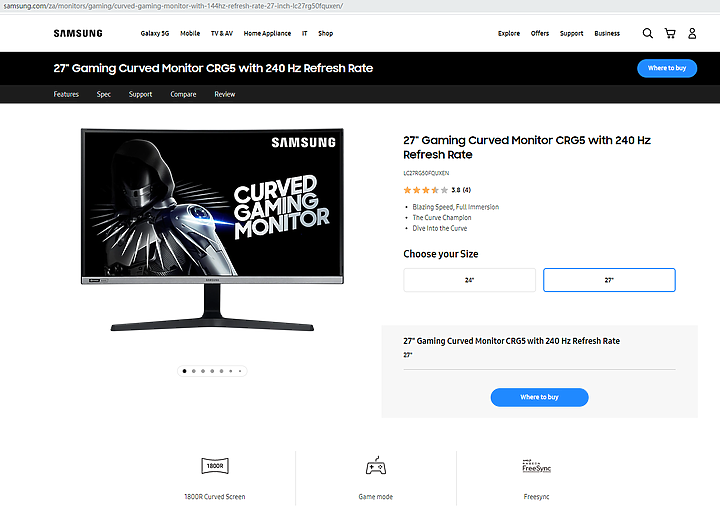The image size is (720, 525).
Task: Click the curved gaming monitor product image
Action: (212, 230)
